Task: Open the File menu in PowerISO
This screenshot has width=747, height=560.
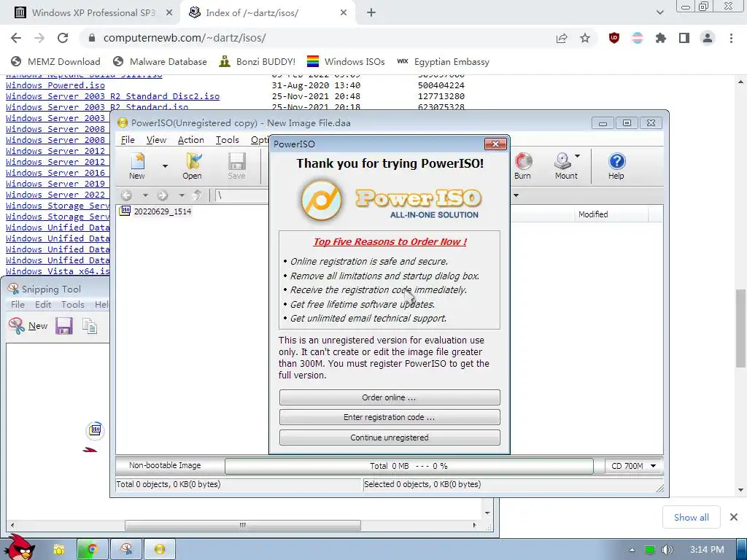Action: point(128,139)
